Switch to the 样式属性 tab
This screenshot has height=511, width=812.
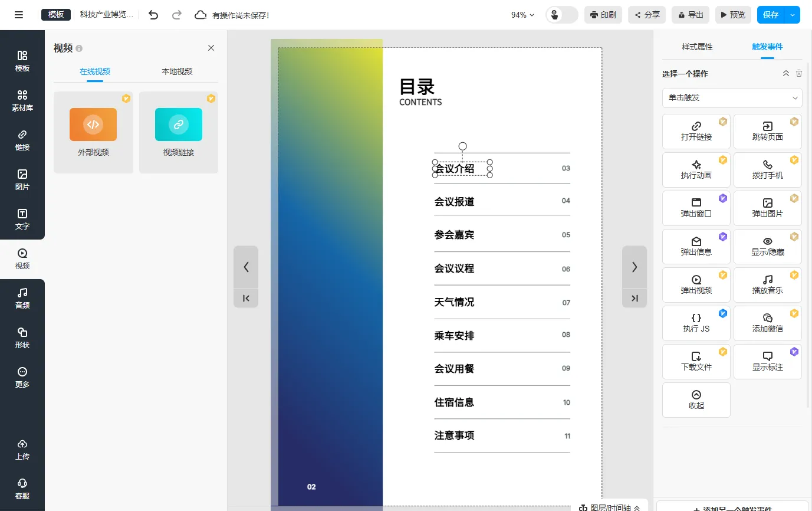(697, 47)
